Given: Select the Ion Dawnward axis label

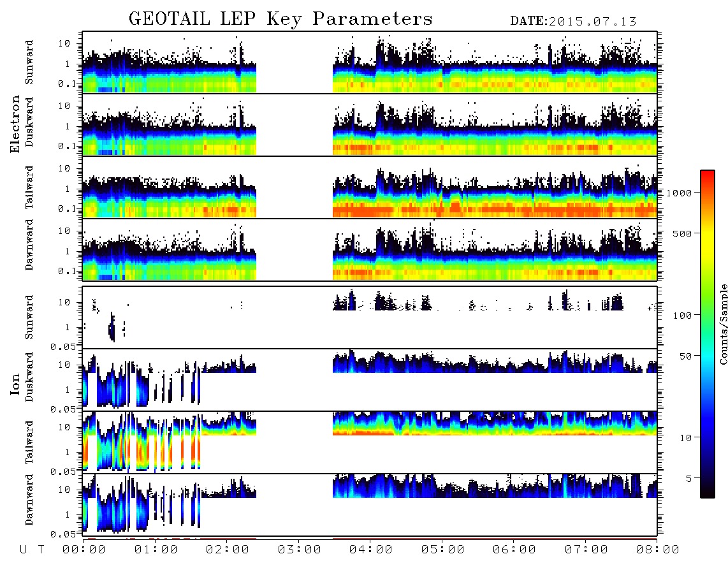Looking at the screenshot, I should point(29,500).
